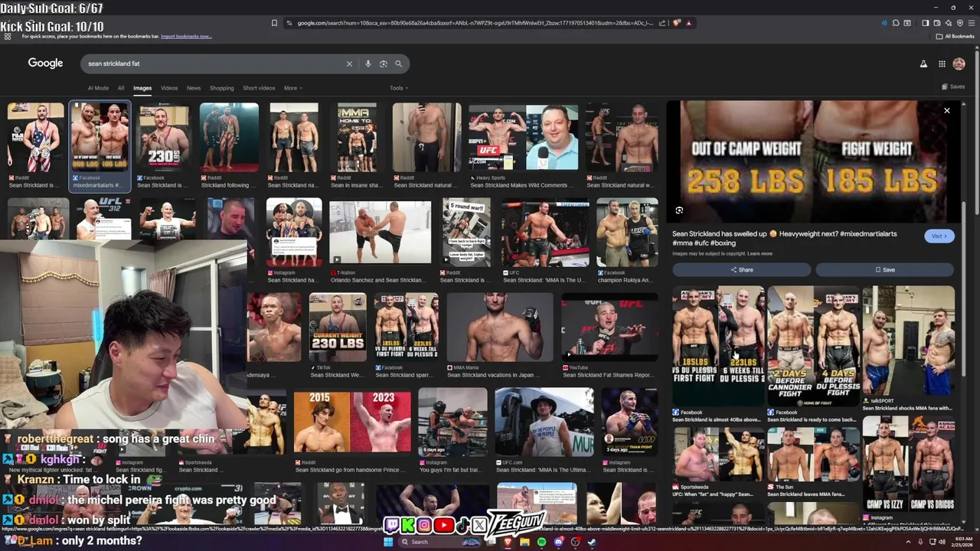Expand the More search filters dropdown
The image size is (980, 551).
click(x=292, y=88)
